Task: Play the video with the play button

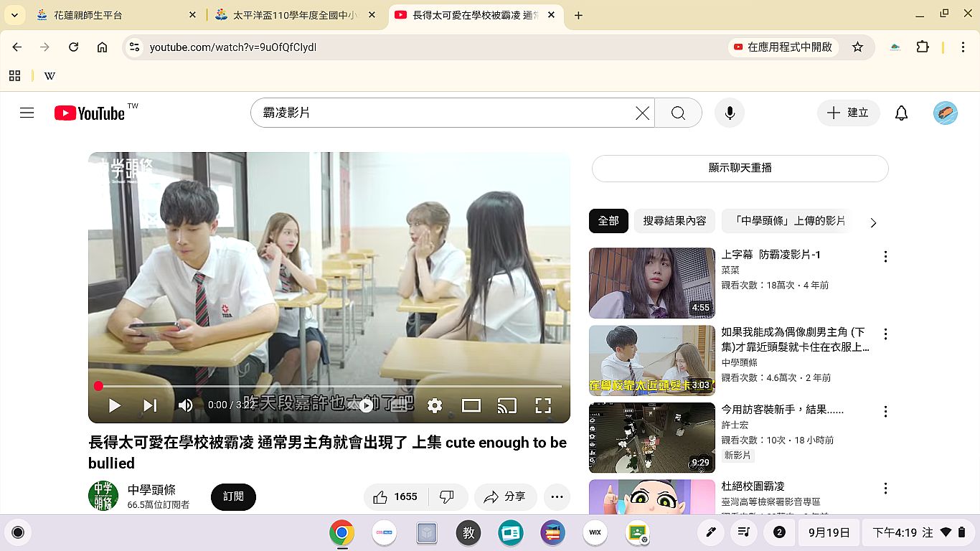Action: (114, 405)
